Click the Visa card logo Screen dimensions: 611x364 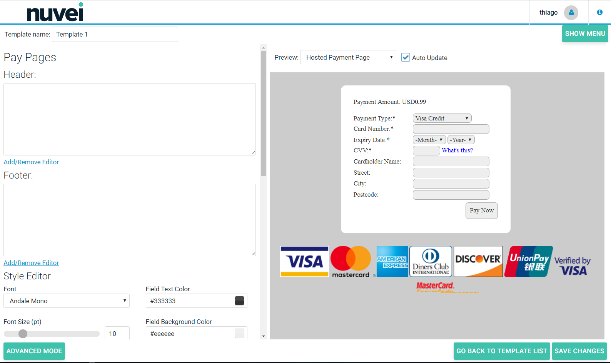click(304, 262)
